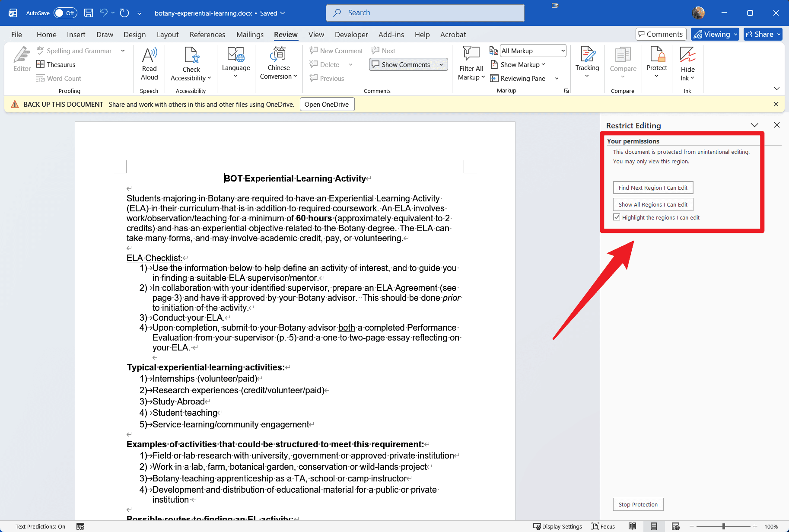Click the Save icon in title bar
The width and height of the screenshot is (789, 532).
(89, 13)
